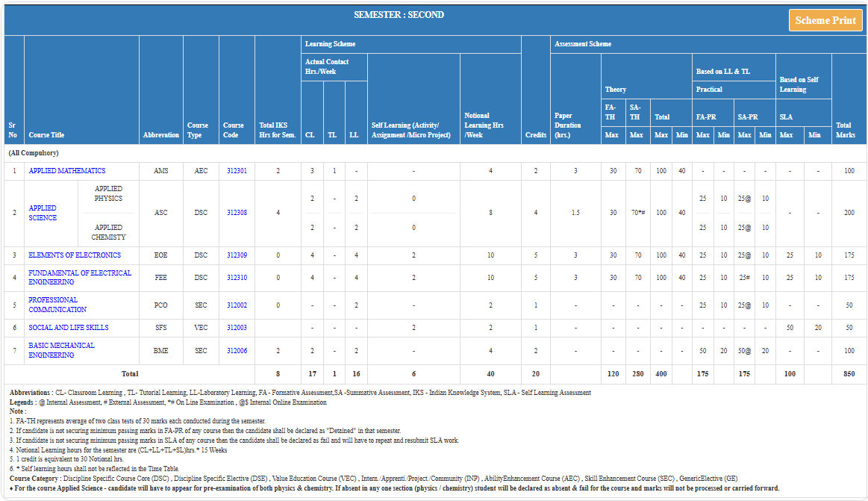The image size is (868, 501).
Task: Click the Course Title column header
Action: coord(46,135)
